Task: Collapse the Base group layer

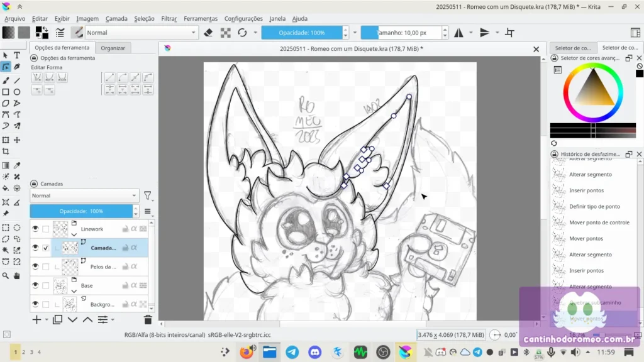Action: coord(74,291)
